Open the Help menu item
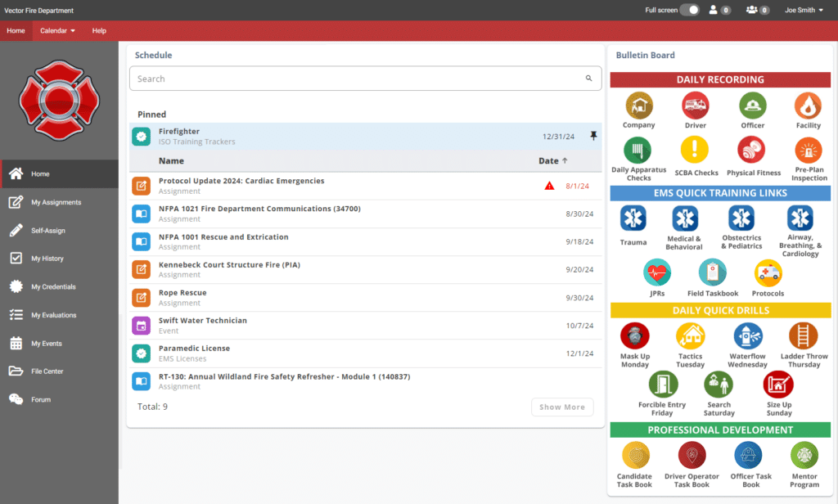The image size is (838, 504). click(99, 30)
